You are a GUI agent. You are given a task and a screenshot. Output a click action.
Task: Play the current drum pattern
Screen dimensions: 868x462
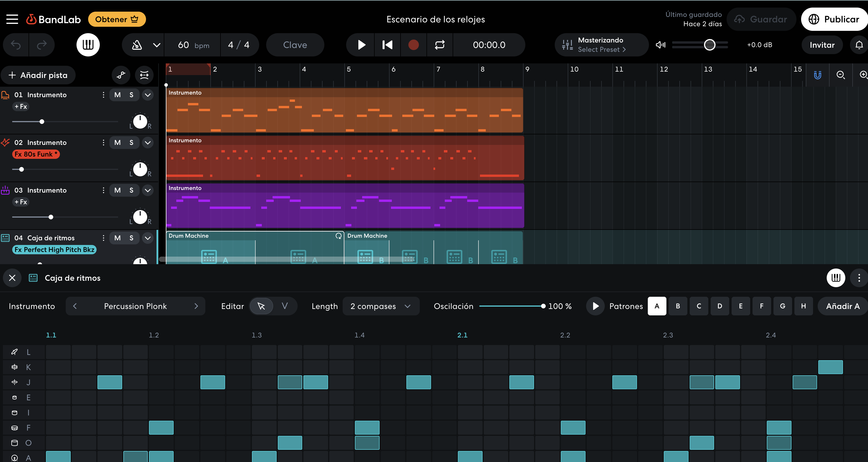point(595,306)
